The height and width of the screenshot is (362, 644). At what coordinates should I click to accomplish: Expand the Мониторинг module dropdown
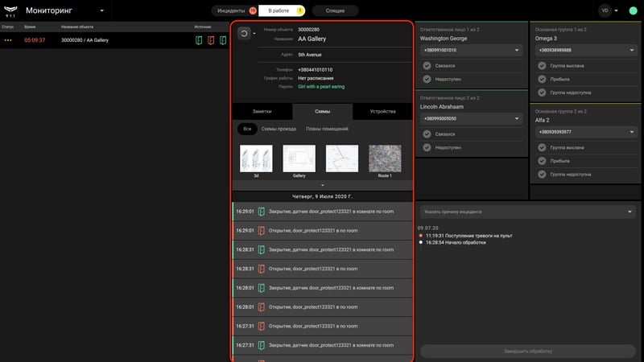point(102,10)
